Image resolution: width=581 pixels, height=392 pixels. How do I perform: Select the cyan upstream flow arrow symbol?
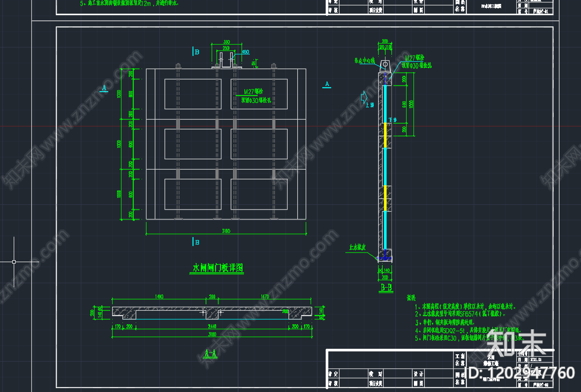364,97
